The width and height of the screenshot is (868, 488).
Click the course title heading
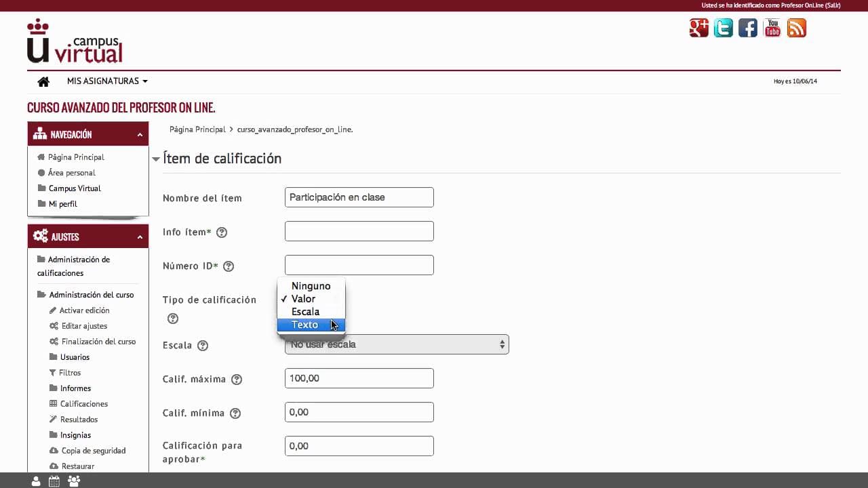(x=121, y=108)
